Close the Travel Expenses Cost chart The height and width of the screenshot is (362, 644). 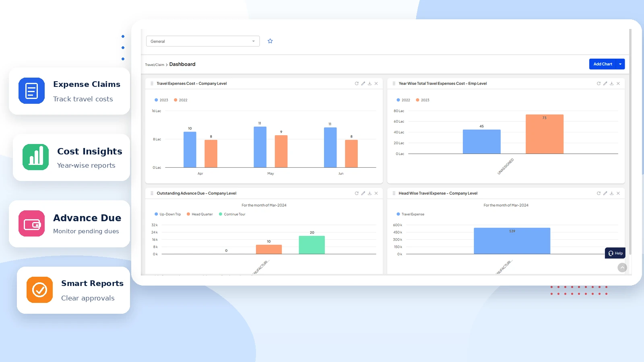pos(376,84)
